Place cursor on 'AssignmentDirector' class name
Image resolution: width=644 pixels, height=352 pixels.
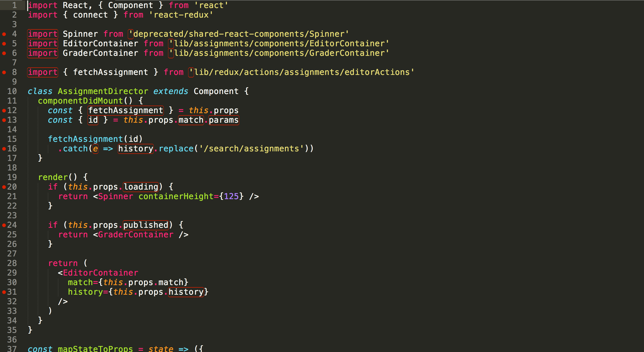[x=103, y=91]
